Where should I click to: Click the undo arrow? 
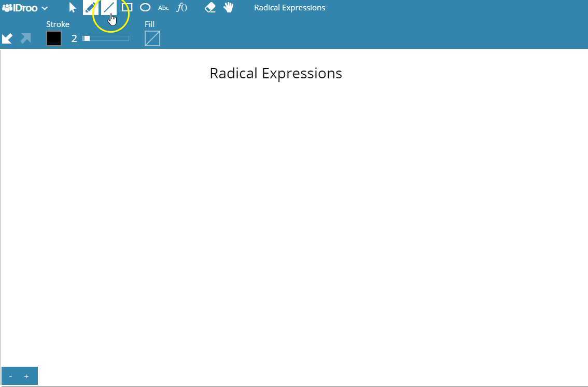pyautogui.click(x=7, y=38)
